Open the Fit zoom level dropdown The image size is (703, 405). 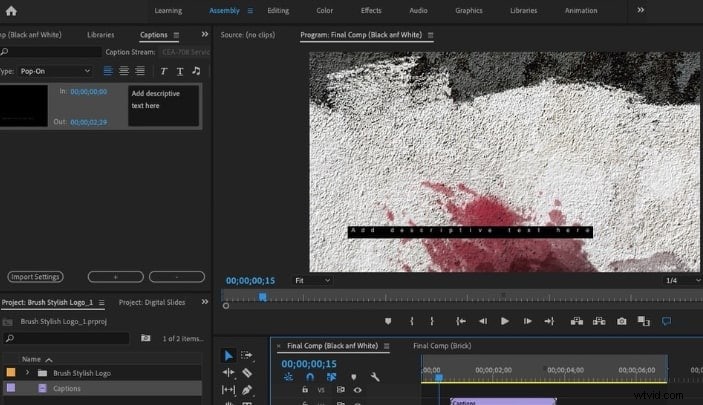(x=312, y=281)
